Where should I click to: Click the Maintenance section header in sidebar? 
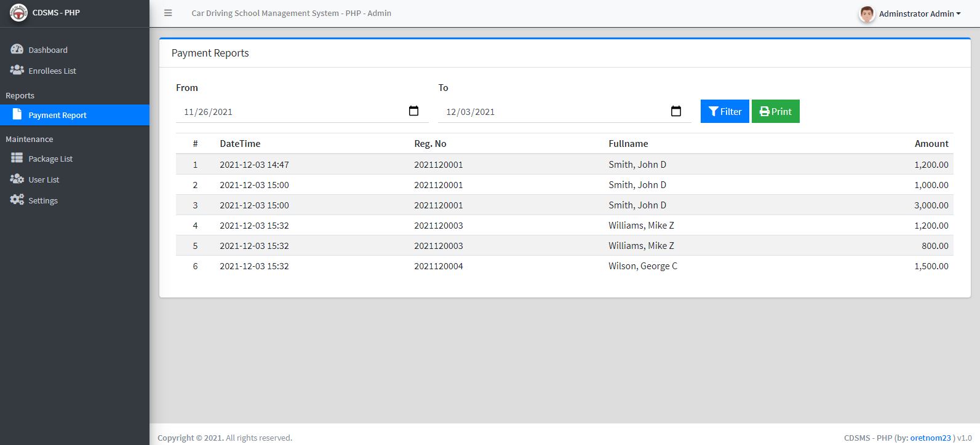pos(29,139)
